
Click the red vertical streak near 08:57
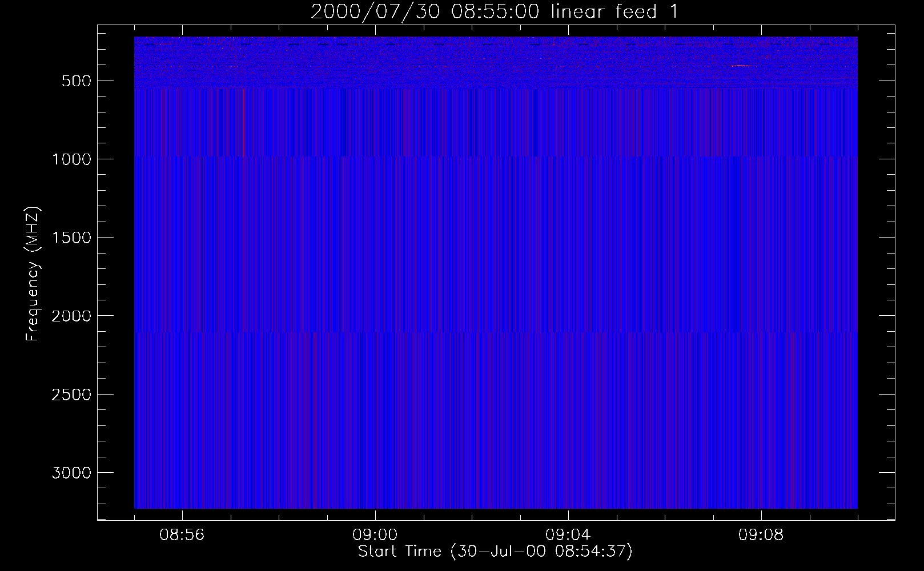244,122
